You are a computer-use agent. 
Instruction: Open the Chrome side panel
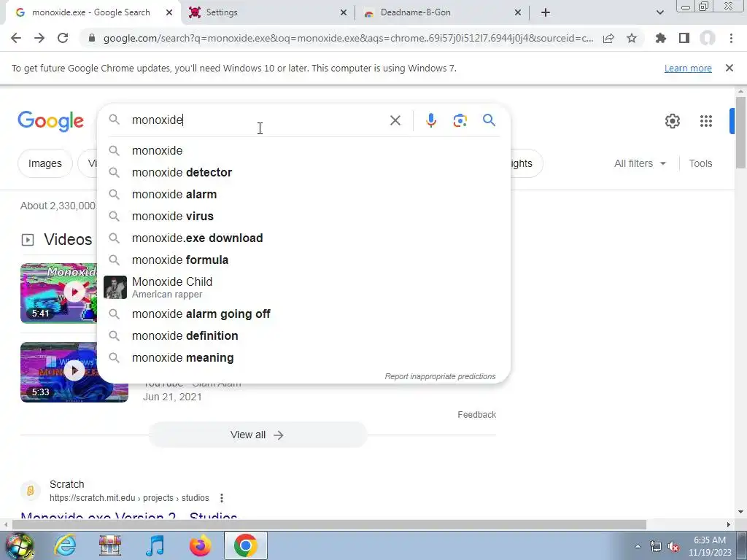tap(684, 38)
